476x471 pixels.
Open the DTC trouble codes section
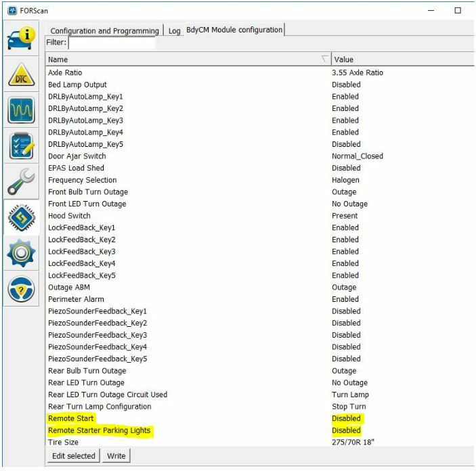[x=21, y=74]
